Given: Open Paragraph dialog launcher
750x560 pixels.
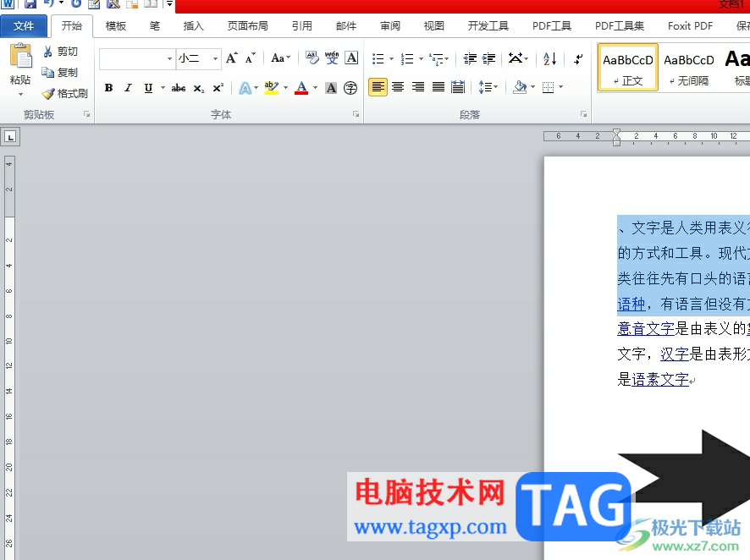Looking at the screenshot, I should (x=583, y=114).
